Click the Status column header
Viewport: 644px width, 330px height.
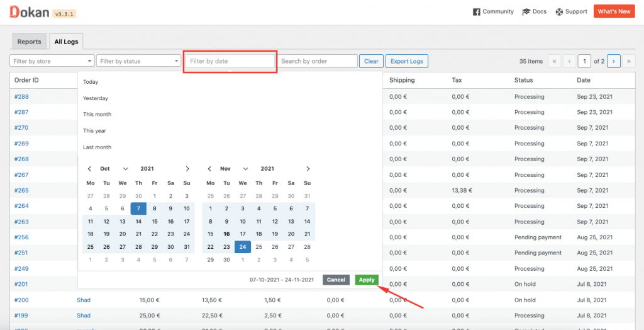point(524,80)
